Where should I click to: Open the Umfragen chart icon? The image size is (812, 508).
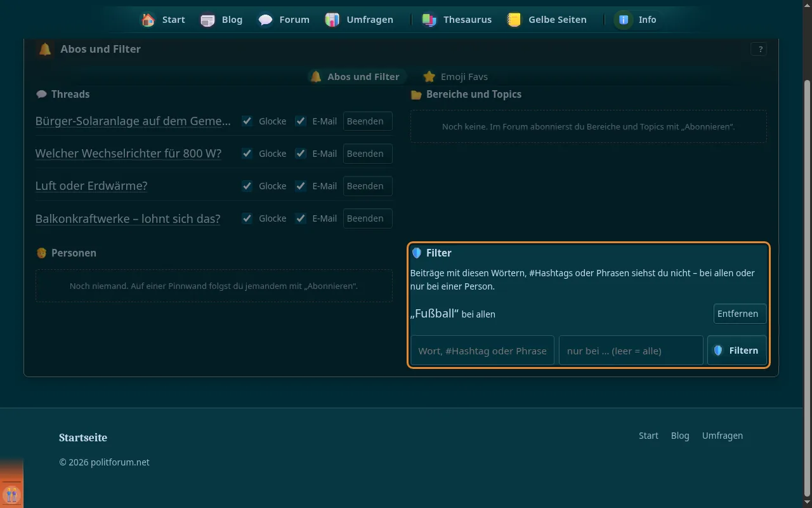click(x=332, y=20)
